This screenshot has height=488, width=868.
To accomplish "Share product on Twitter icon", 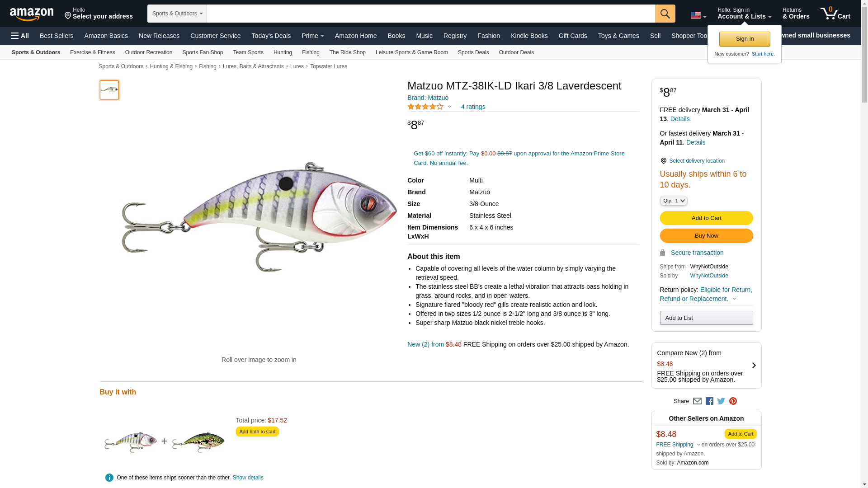I will 721,401.
